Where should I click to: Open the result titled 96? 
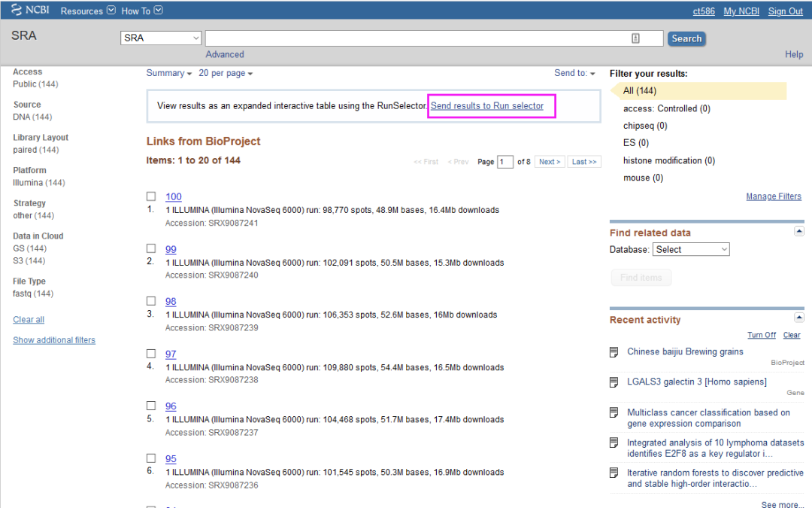171,406
